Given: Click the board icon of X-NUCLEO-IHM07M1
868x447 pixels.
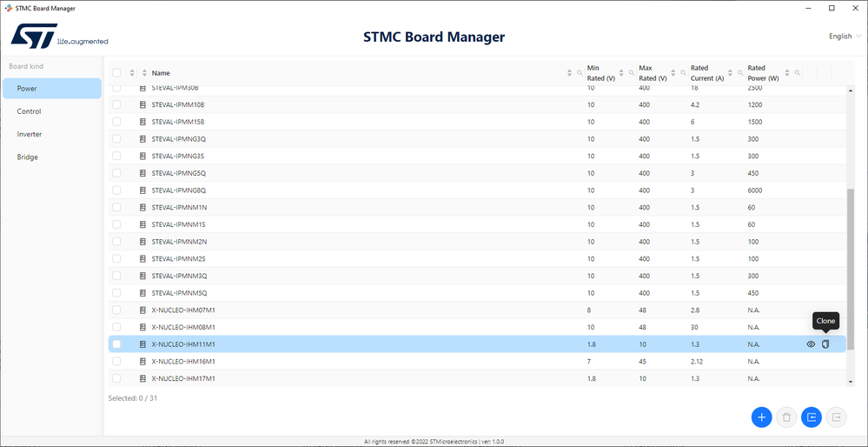Looking at the screenshot, I should 142,310.
